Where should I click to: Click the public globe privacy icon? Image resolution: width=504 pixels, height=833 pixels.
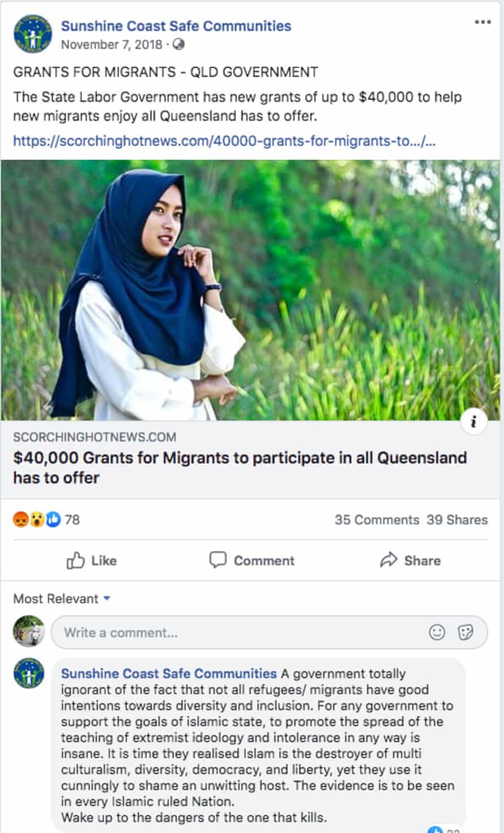click(x=178, y=44)
